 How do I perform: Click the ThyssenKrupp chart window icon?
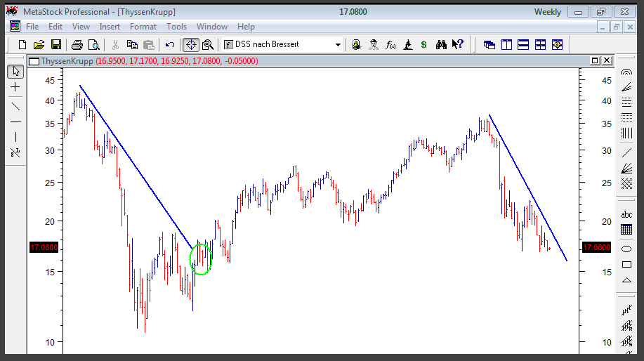click(34, 61)
